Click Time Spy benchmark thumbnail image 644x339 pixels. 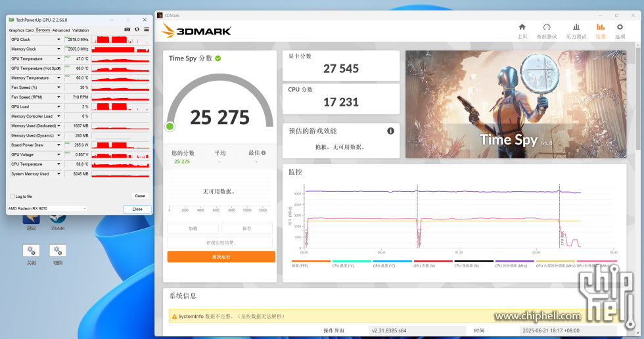[516, 104]
